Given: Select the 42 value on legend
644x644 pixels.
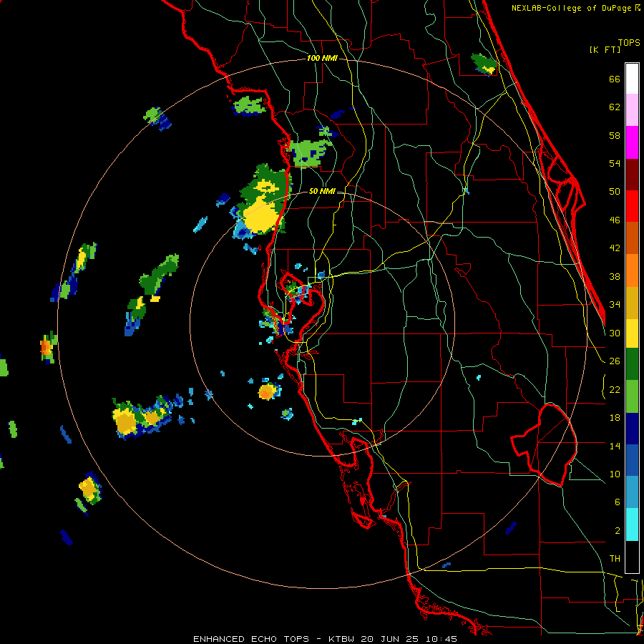Looking at the screenshot, I should (615, 248).
